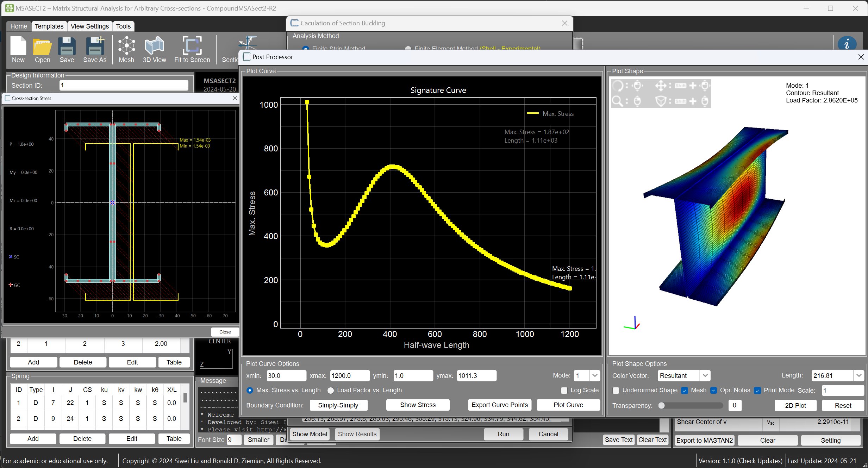Click the Spring panel Table button

click(174, 438)
